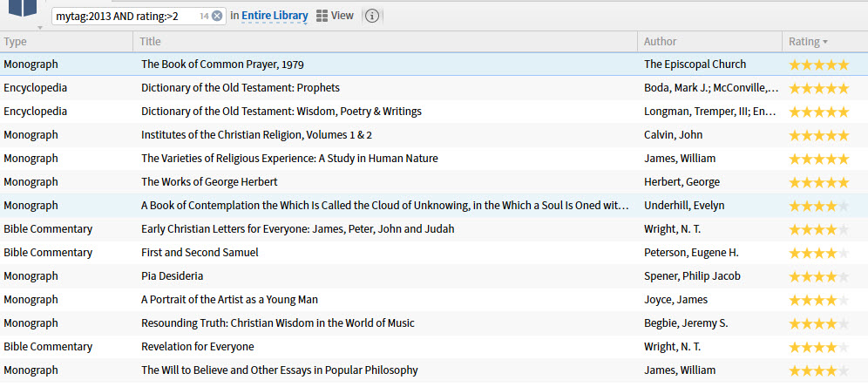The image size is (868, 387).
Task: Select Dictionary of the Old Testament: Wisdom, Poetry & Writings
Action: pos(281,112)
